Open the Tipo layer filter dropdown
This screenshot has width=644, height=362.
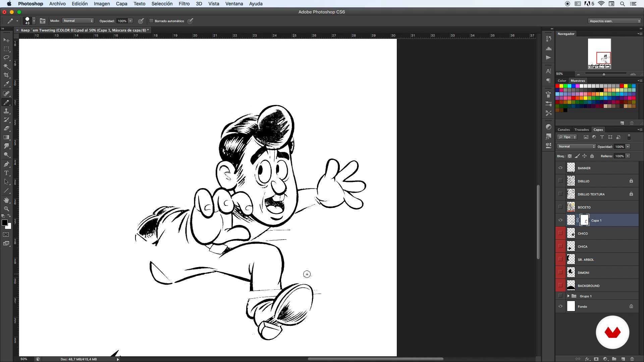coord(567,137)
